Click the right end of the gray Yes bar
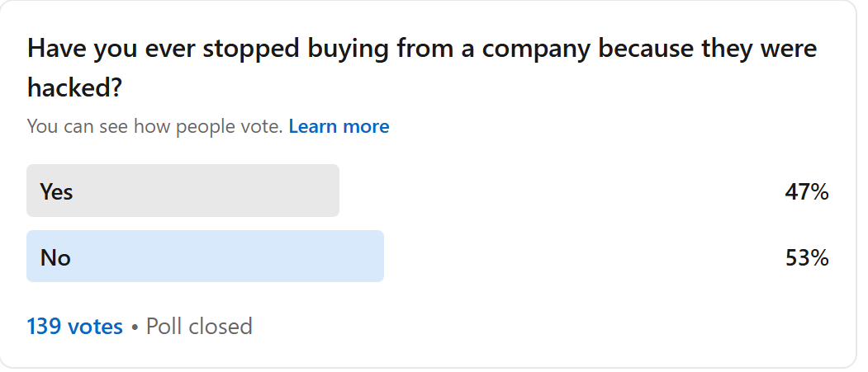 click(x=334, y=191)
